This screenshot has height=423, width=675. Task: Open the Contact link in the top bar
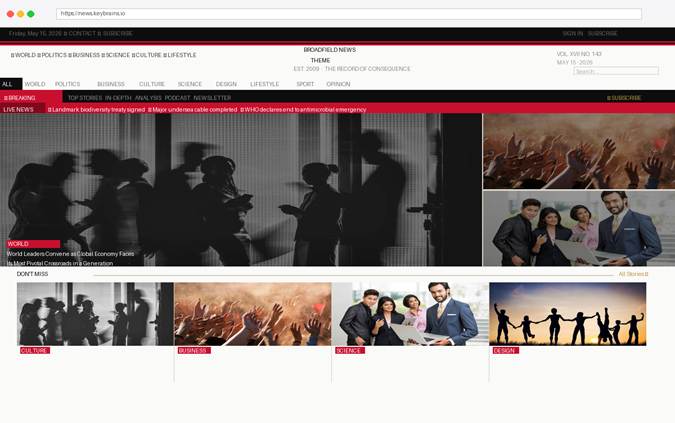(82, 34)
